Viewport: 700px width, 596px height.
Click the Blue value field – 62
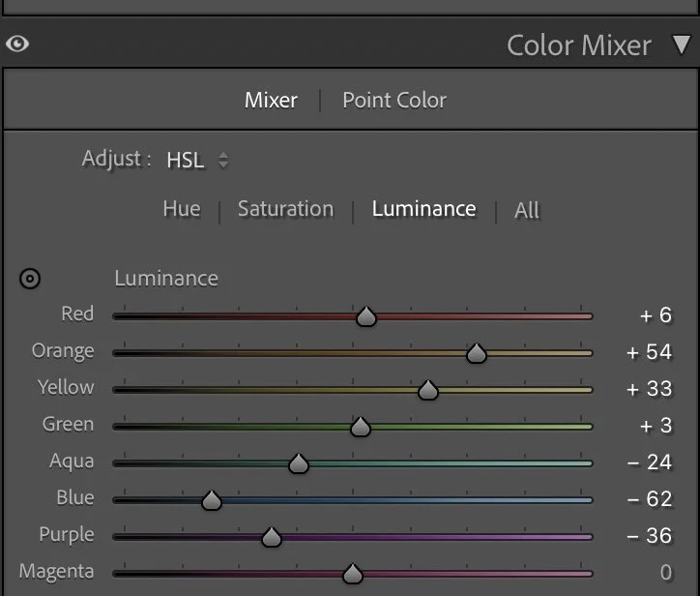coord(649,499)
